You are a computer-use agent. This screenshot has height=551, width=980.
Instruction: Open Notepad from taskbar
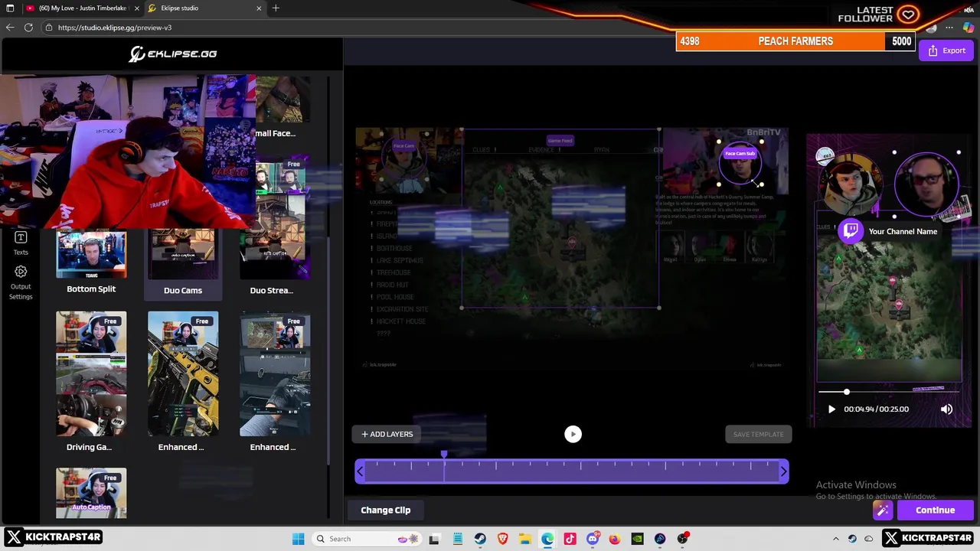coord(457,539)
